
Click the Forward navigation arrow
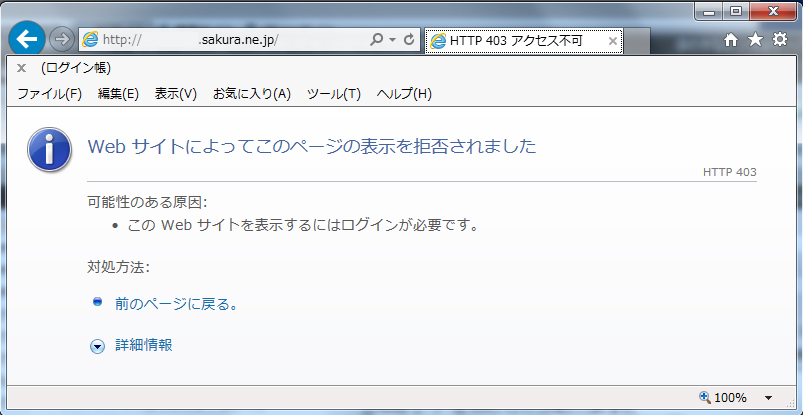(62, 40)
